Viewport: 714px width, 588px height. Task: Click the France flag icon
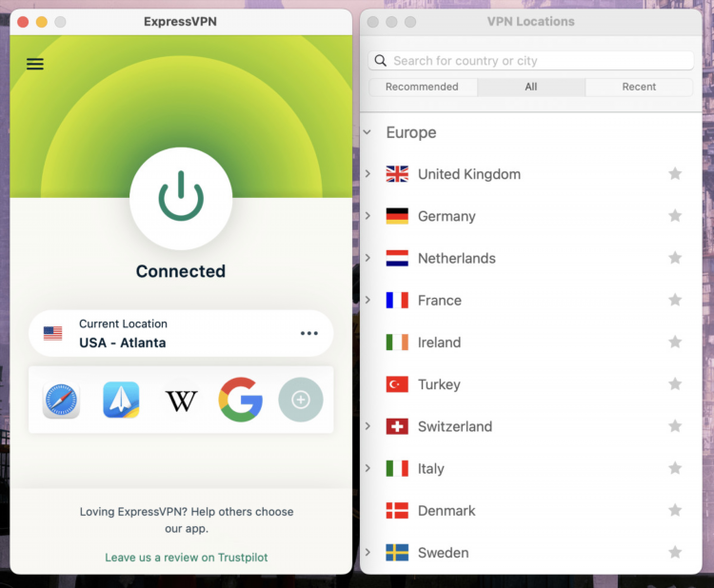(397, 300)
